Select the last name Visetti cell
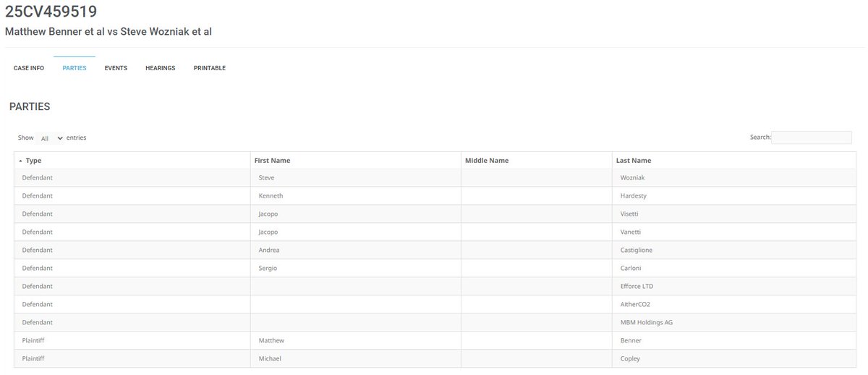Screen dimensions: 868x375 point(734,214)
